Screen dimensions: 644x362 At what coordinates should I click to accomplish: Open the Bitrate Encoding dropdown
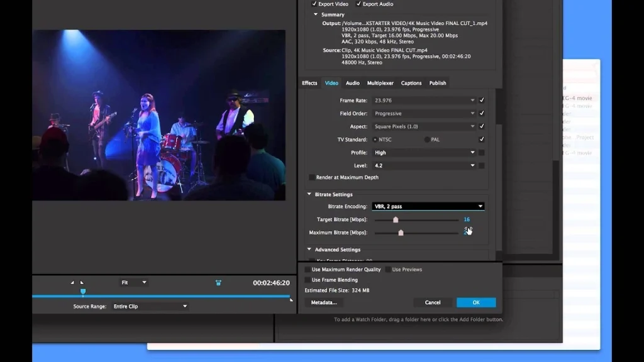coord(428,206)
